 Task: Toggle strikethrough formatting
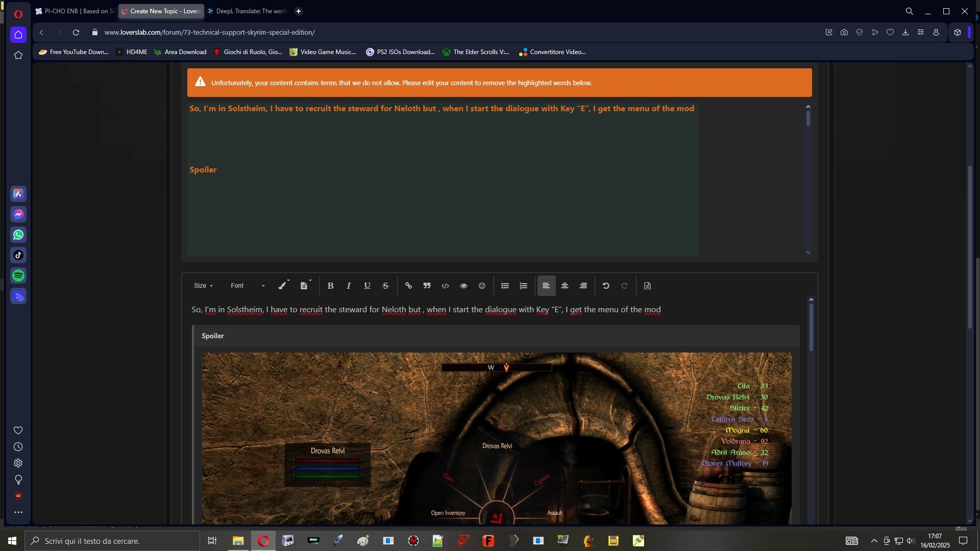click(385, 286)
